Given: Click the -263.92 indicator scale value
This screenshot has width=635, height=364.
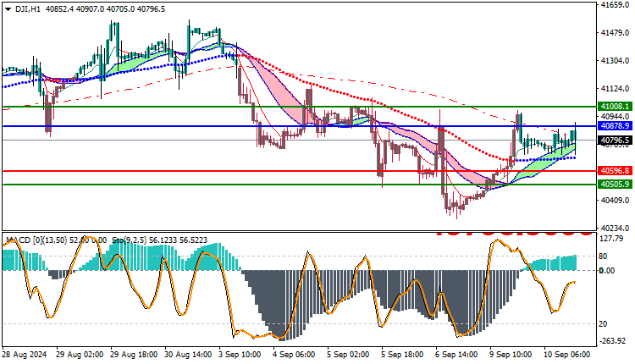Looking at the screenshot, I should pyautogui.click(x=612, y=341).
